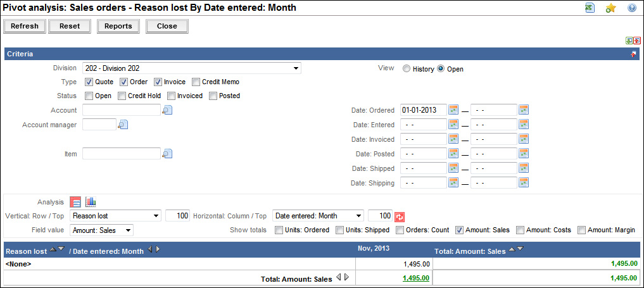This screenshot has width=644, height=288.
Task: Select the table analysis view icon
Action: click(x=75, y=202)
